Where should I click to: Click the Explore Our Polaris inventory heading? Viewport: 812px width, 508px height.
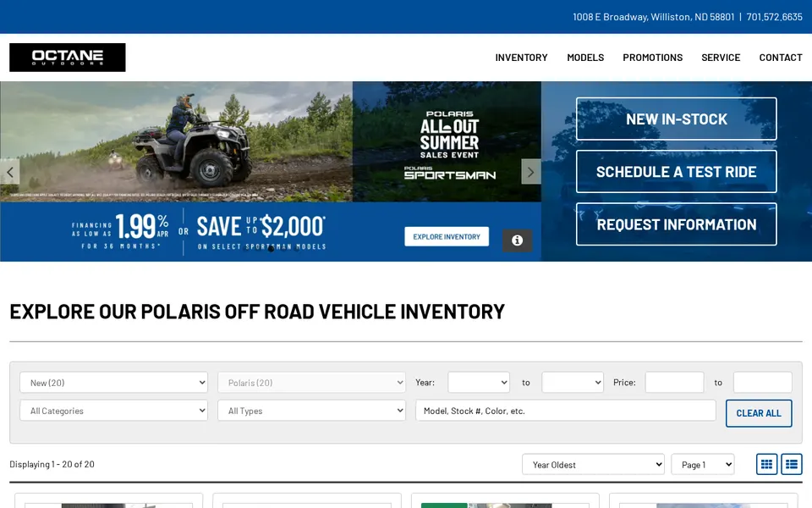[257, 312]
